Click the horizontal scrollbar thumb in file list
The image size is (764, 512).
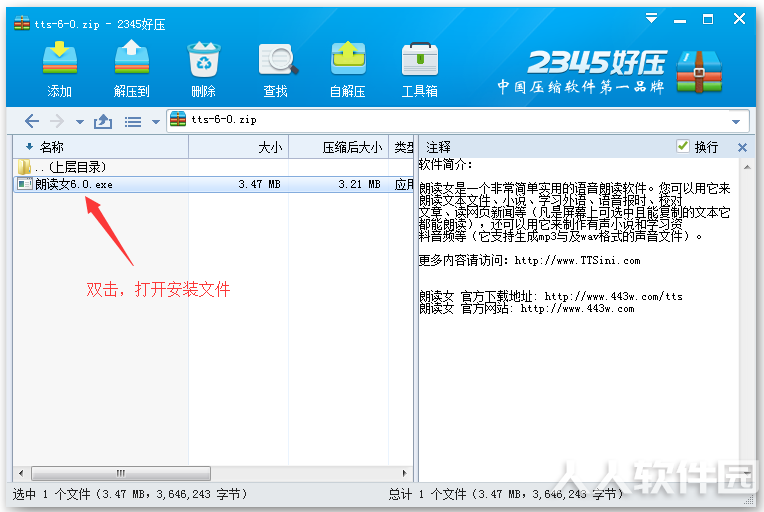click(x=121, y=473)
